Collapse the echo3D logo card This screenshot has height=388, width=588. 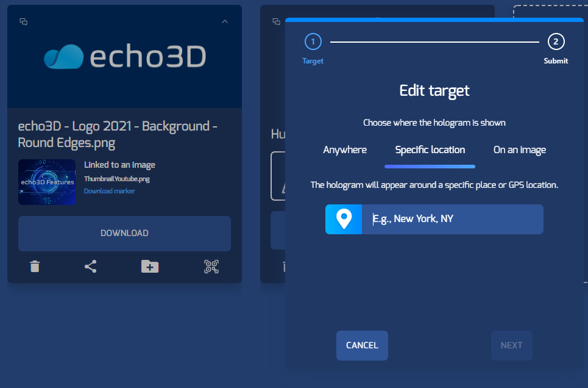[x=225, y=21]
